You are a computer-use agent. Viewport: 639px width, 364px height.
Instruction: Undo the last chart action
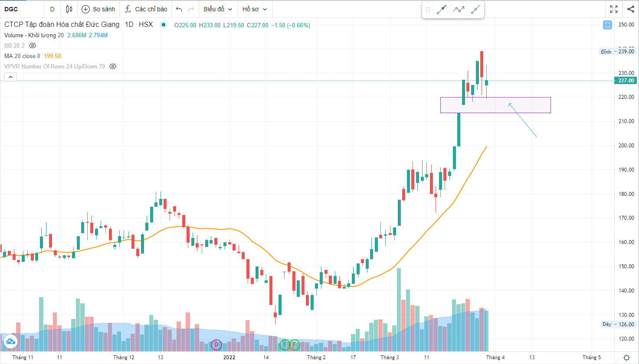pos(179,9)
